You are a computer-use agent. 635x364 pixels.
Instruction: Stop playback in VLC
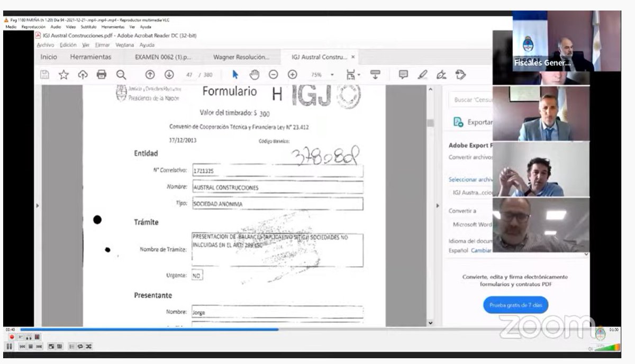click(x=30, y=347)
